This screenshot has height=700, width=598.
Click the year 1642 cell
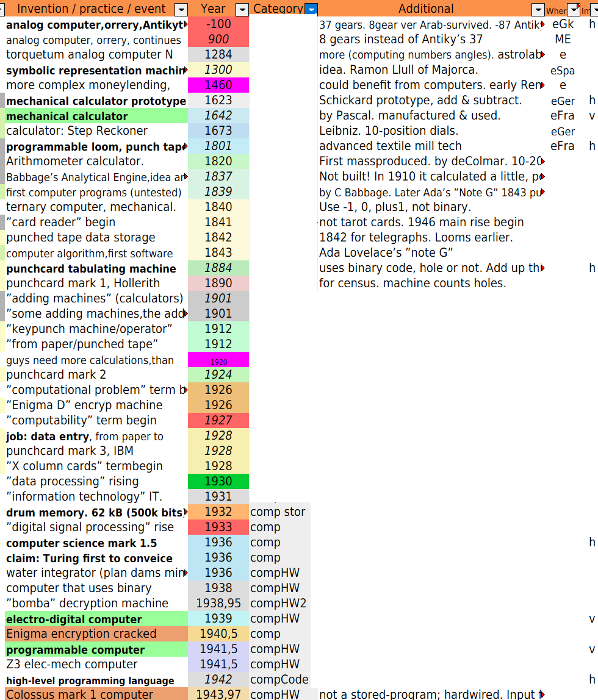click(x=218, y=115)
